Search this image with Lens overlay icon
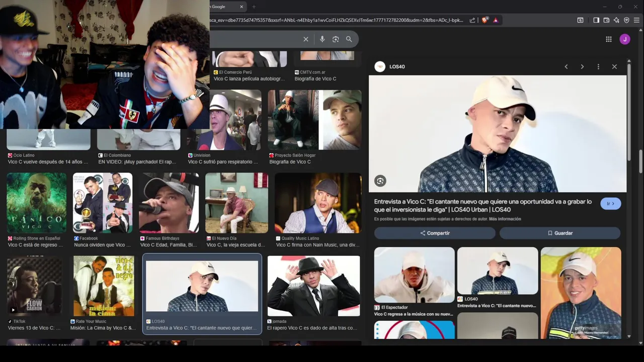This screenshot has width=644, height=362. point(380,181)
